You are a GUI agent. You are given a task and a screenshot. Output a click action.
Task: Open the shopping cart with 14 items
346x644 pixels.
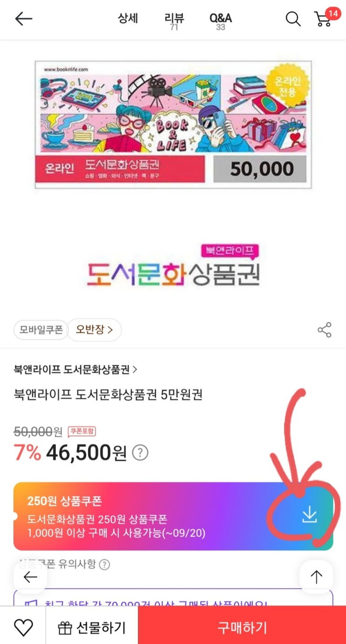click(324, 18)
